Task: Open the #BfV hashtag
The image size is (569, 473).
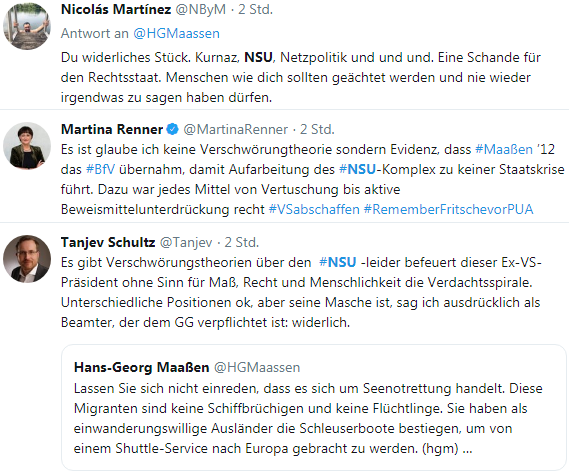Action: (x=100, y=170)
